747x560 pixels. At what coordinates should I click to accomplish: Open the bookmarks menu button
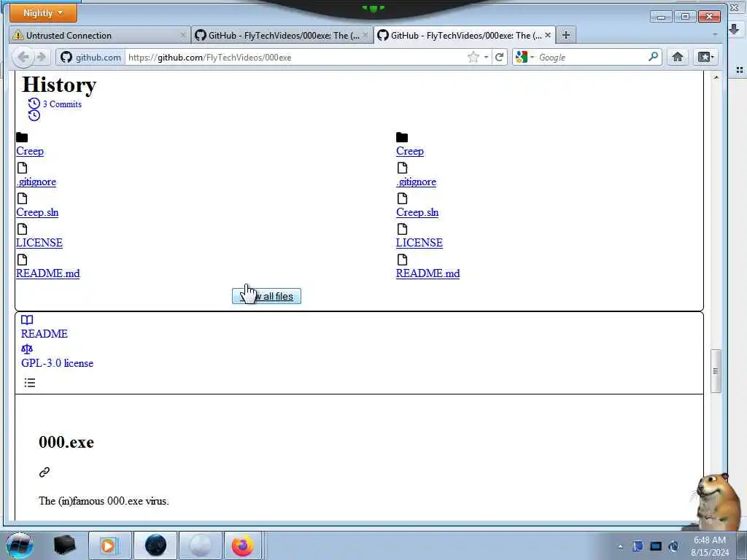[x=705, y=57]
